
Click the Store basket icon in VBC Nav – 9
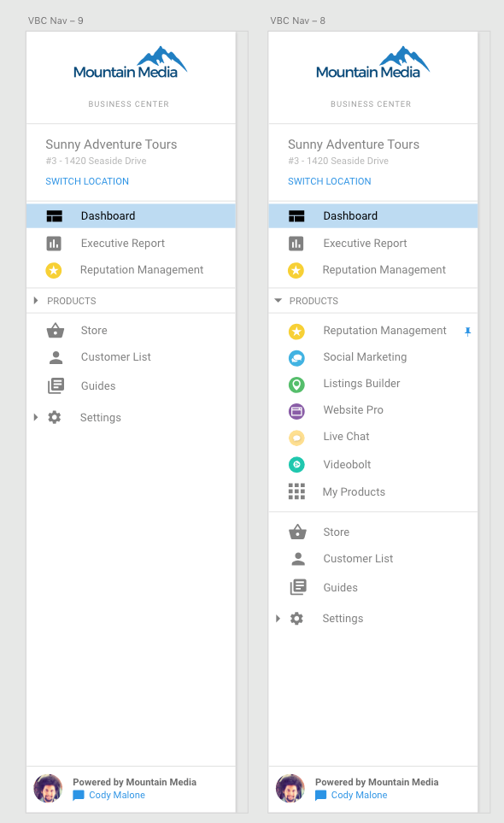[x=56, y=330]
